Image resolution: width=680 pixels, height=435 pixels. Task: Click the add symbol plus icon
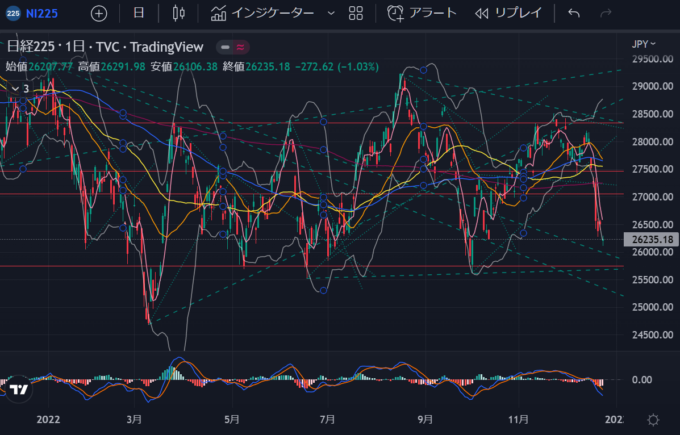98,13
